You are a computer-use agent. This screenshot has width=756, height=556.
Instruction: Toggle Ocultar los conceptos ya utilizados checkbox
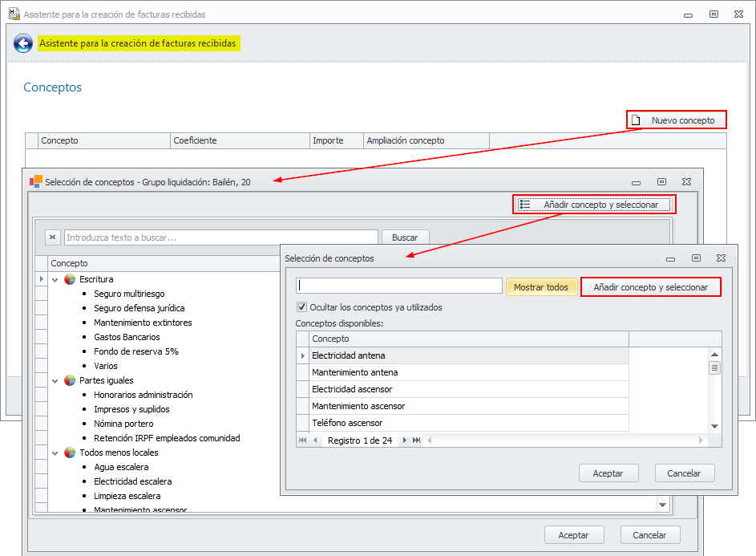pos(302,307)
